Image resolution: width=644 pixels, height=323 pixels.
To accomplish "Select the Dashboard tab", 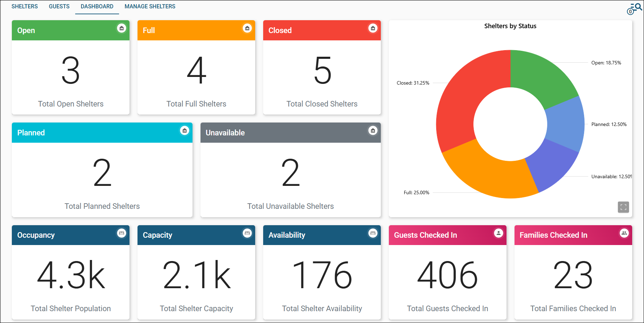I will pyautogui.click(x=97, y=6).
